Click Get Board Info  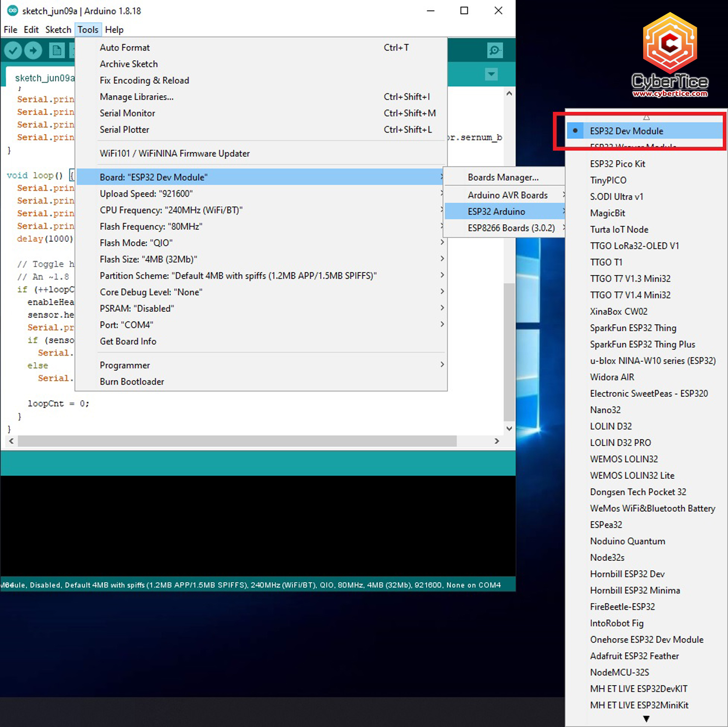point(128,341)
